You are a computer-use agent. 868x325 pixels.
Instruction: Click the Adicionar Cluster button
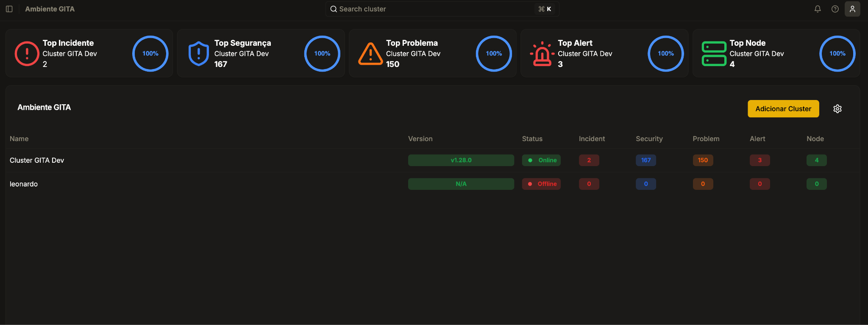[783, 109]
